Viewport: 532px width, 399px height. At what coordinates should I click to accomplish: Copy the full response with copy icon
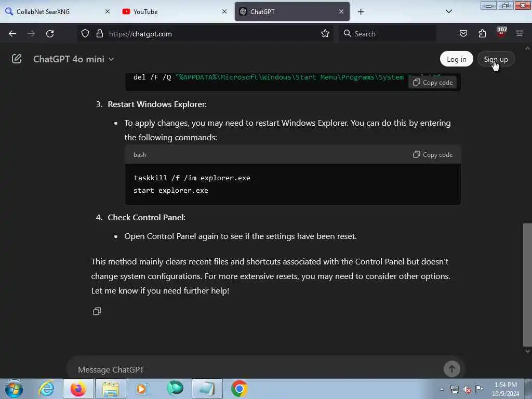97,311
